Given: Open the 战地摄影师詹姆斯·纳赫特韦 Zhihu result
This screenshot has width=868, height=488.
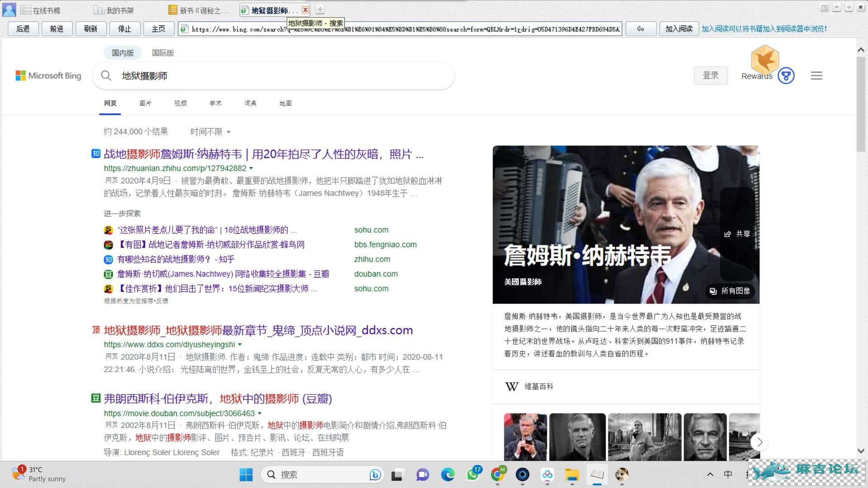Looking at the screenshot, I should pos(264,154).
